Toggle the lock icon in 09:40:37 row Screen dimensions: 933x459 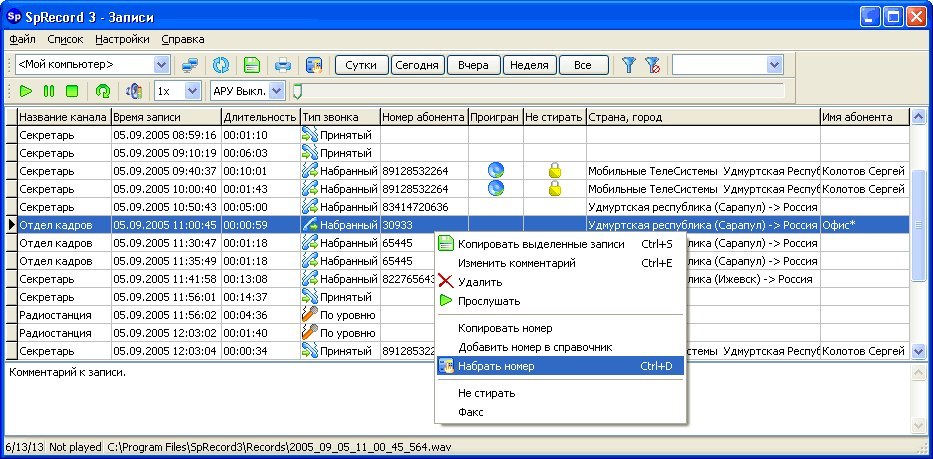pos(555,171)
